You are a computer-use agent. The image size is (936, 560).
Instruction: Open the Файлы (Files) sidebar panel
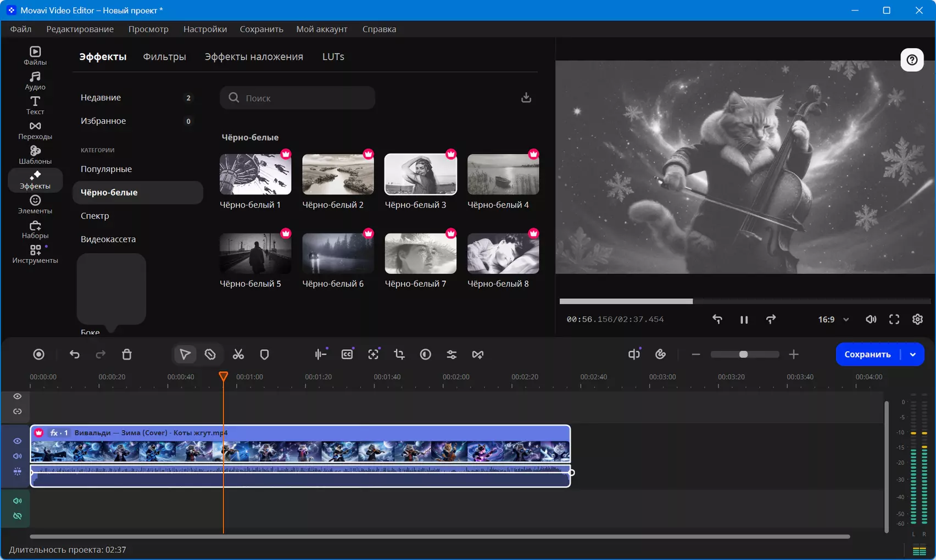click(35, 55)
